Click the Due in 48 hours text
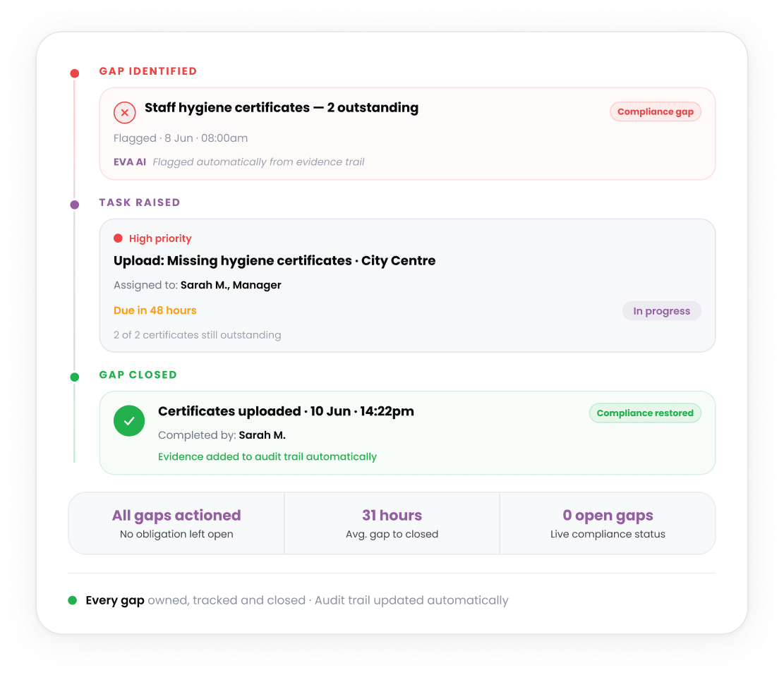 click(x=155, y=310)
